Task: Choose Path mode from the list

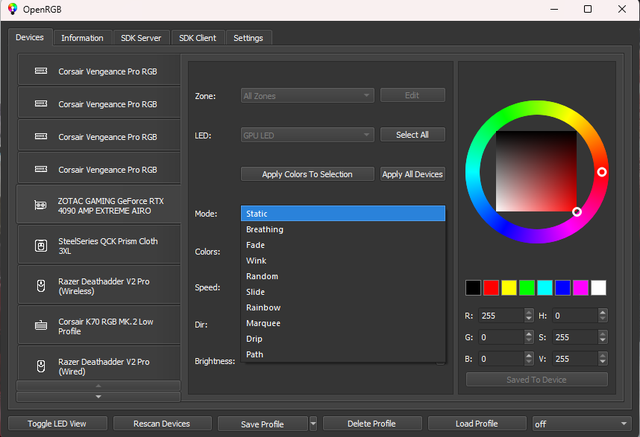Action: click(x=343, y=354)
